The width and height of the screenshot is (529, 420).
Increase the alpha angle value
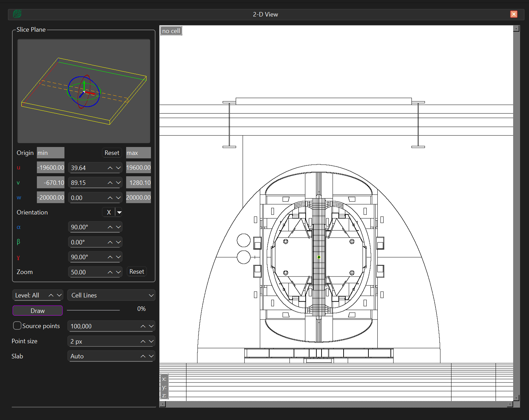[110, 227]
